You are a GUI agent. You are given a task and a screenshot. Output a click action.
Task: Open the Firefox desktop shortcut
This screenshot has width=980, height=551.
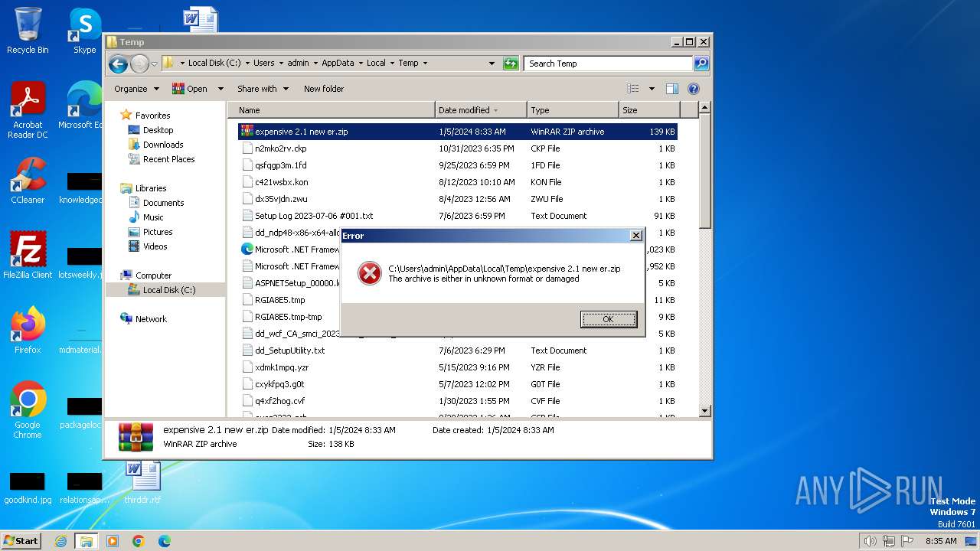tap(28, 331)
